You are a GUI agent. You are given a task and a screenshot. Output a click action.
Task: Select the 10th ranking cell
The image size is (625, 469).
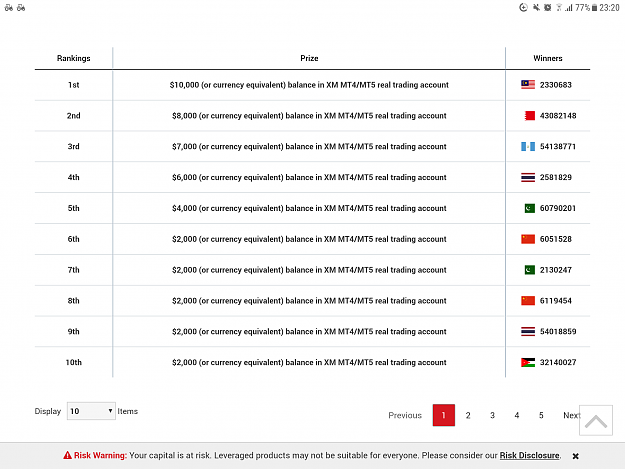tap(73, 362)
